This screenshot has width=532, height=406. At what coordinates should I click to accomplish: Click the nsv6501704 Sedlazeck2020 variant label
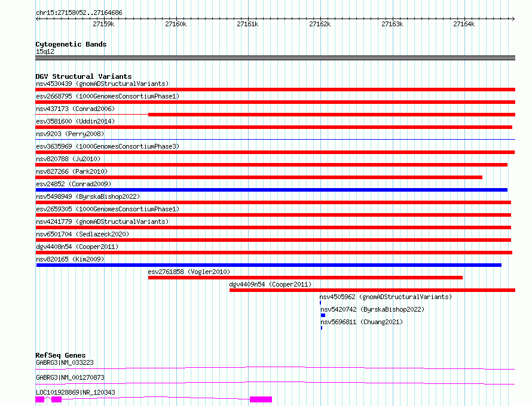click(82, 234)
